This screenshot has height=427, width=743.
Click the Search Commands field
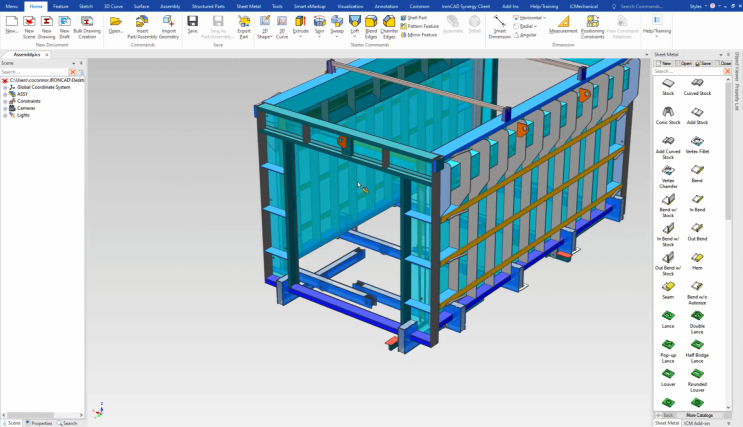(641, 6)
